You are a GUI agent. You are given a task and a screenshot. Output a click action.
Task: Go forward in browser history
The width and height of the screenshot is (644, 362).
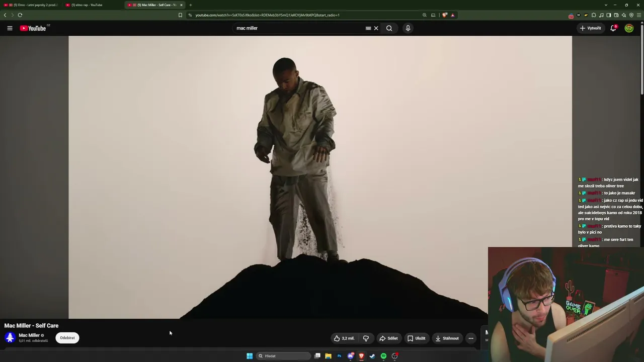[12, 15]
